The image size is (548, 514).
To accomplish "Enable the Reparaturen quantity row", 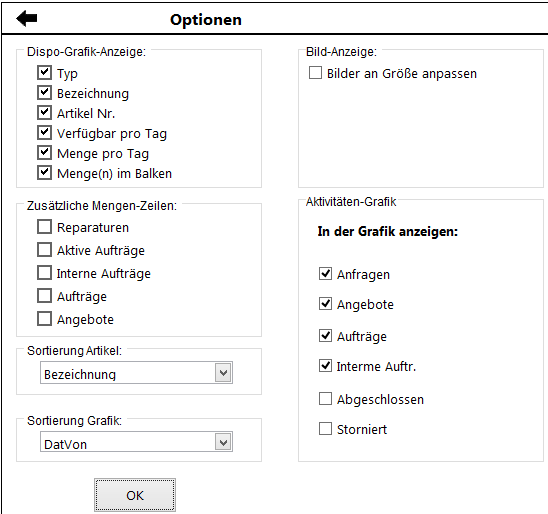I will click(44, 227).
